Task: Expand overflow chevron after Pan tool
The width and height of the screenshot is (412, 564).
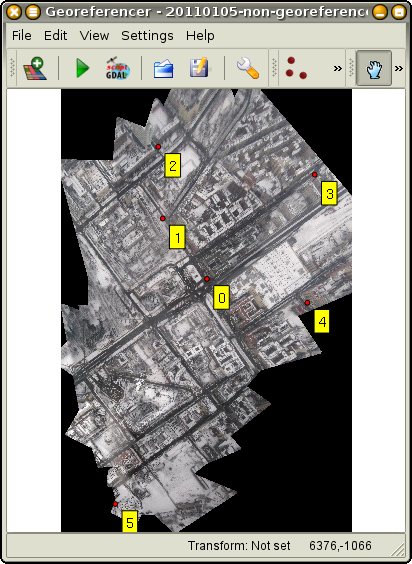Action: pyautogui.click(x=399, y=68)
